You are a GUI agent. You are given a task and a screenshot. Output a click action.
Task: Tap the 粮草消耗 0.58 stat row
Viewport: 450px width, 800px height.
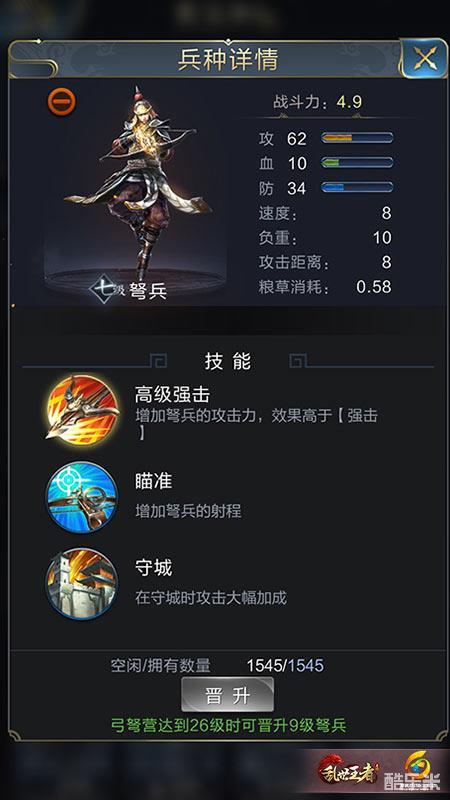(325, 287)
